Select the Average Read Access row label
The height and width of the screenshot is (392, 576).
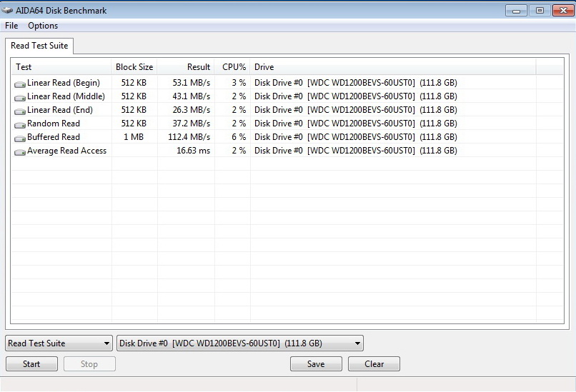coord(67,151)
